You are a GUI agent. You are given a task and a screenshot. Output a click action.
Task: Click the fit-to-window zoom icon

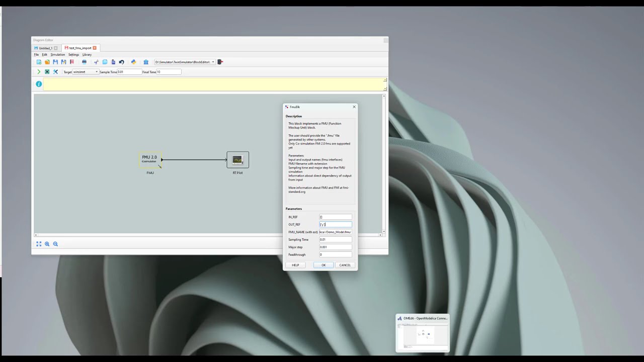click(x=39, y=244)
